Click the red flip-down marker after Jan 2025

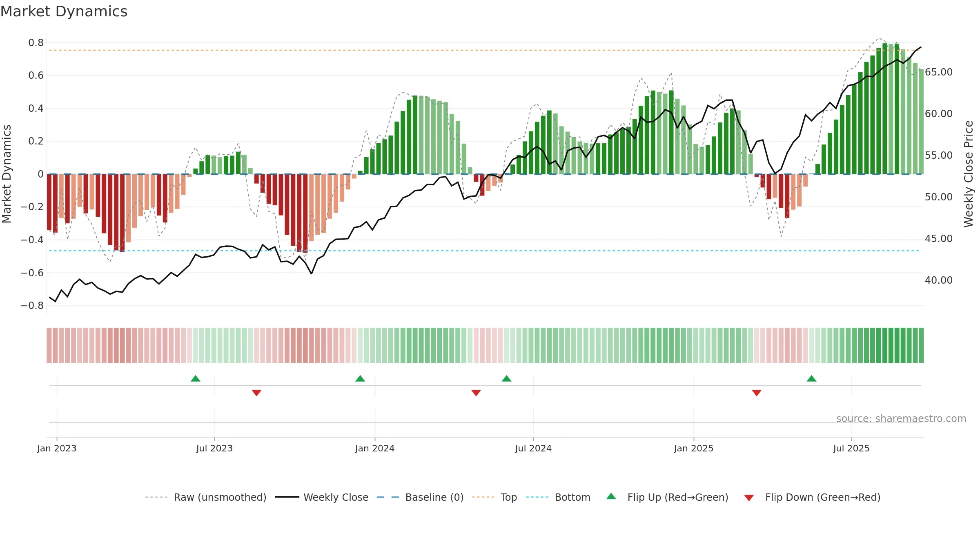(757, 393)
